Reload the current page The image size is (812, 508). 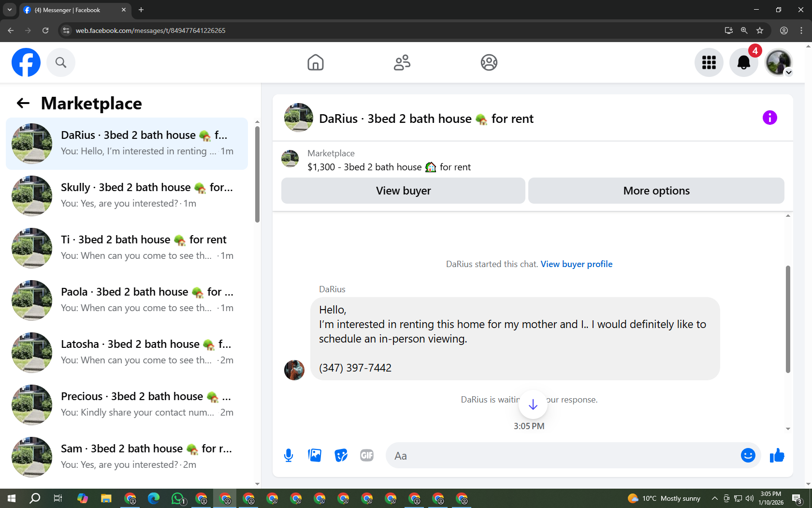45,30
